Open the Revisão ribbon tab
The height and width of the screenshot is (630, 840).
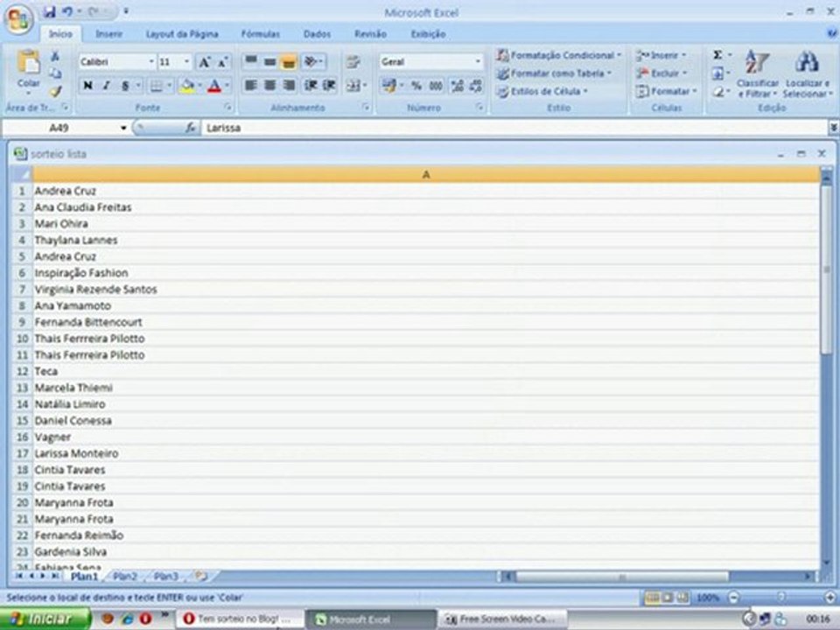pos(370,34)
